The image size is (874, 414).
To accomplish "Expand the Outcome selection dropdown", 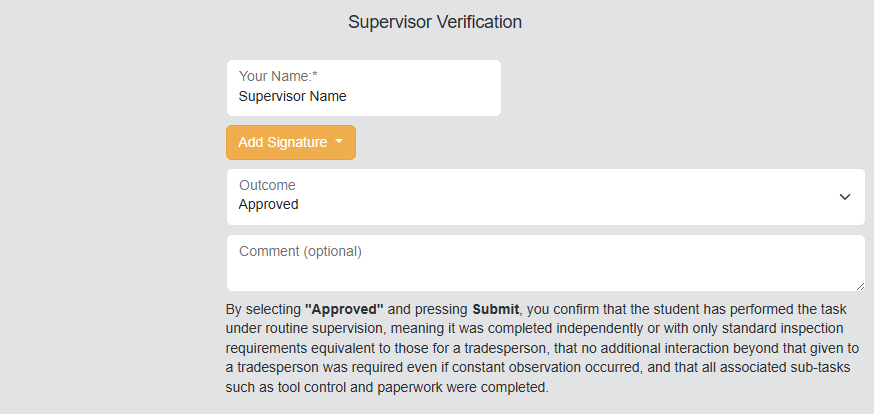I will click(x=545, y=197).
